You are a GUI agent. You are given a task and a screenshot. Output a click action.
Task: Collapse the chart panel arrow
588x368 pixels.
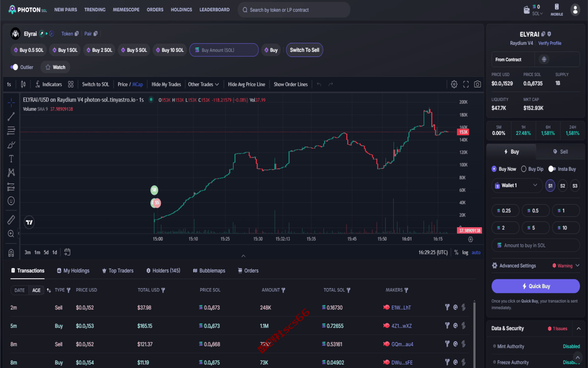point(243,256)
